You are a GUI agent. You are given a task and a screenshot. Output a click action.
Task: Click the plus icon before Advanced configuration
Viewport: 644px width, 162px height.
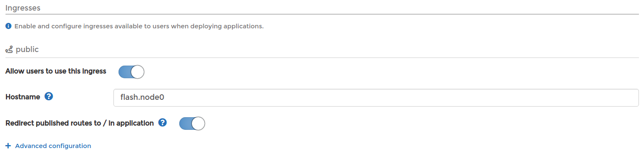point(8,146)
